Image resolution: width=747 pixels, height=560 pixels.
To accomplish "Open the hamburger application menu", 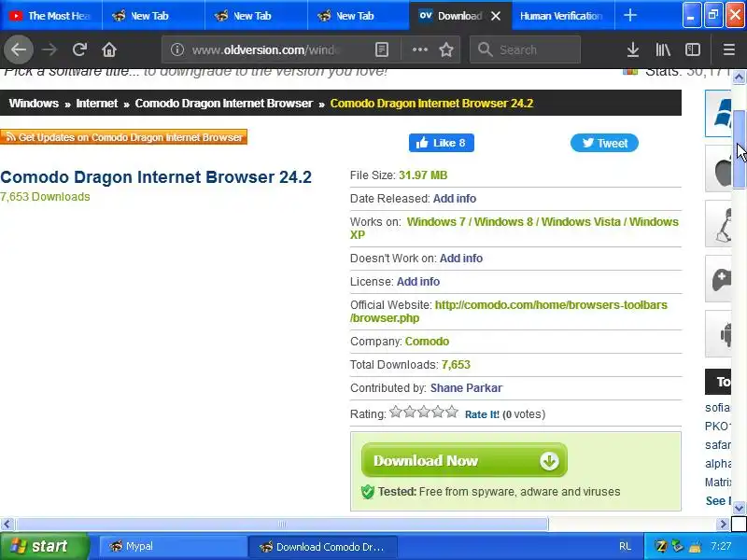I will (729, 49).
